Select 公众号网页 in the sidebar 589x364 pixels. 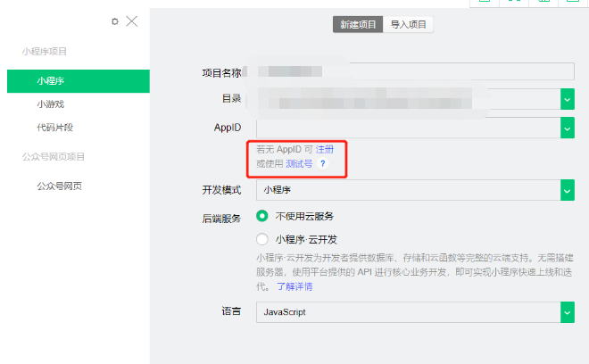(x=60, y=186)
